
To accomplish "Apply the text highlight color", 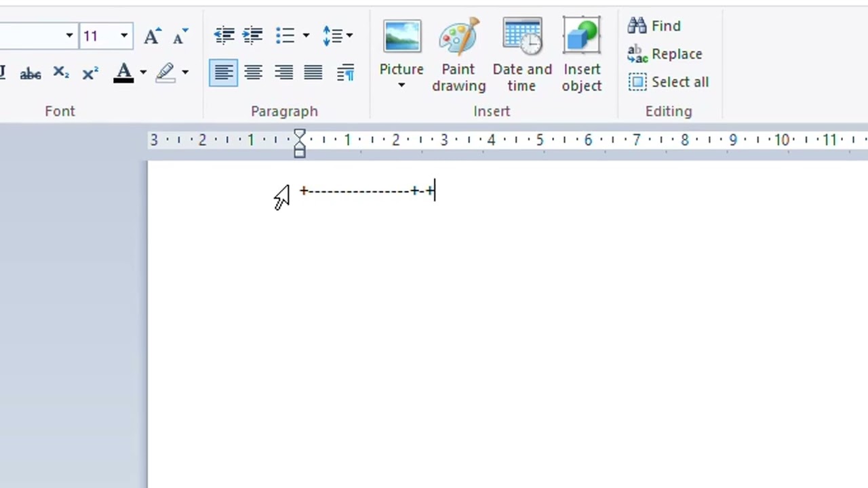I will tap(165, 73).
